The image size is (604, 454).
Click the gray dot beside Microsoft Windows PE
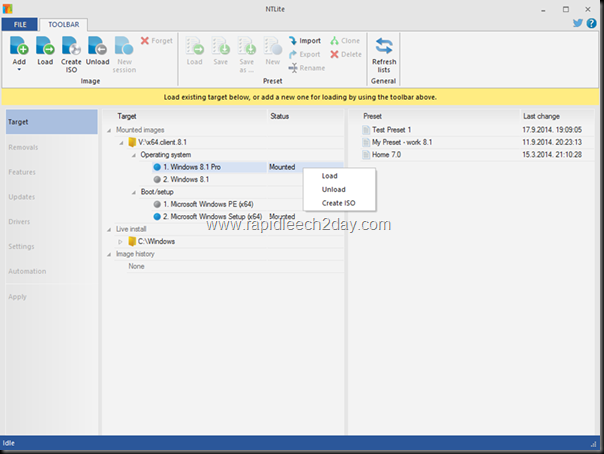click(157, 204)
